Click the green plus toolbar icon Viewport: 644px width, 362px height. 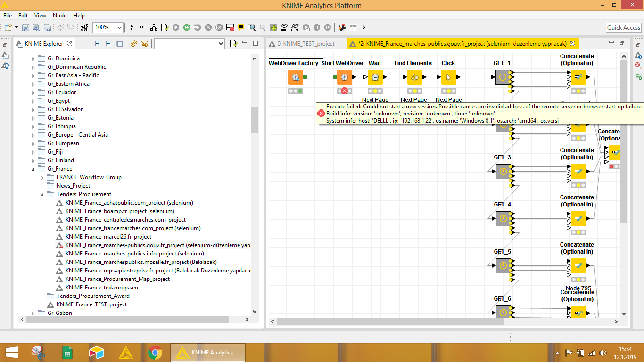click(x=273, y=27)
